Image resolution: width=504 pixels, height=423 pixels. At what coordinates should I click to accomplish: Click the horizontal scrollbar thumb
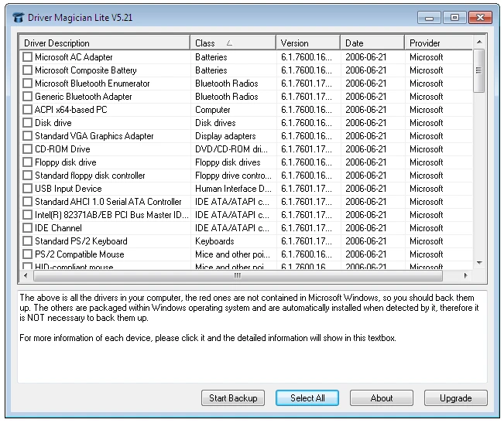(x=238, y=275)
